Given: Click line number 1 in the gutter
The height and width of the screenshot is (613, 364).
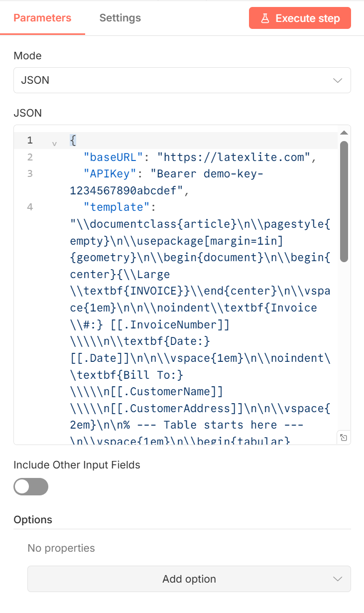Looking at the screenshot, I should (x=30, y=141).
